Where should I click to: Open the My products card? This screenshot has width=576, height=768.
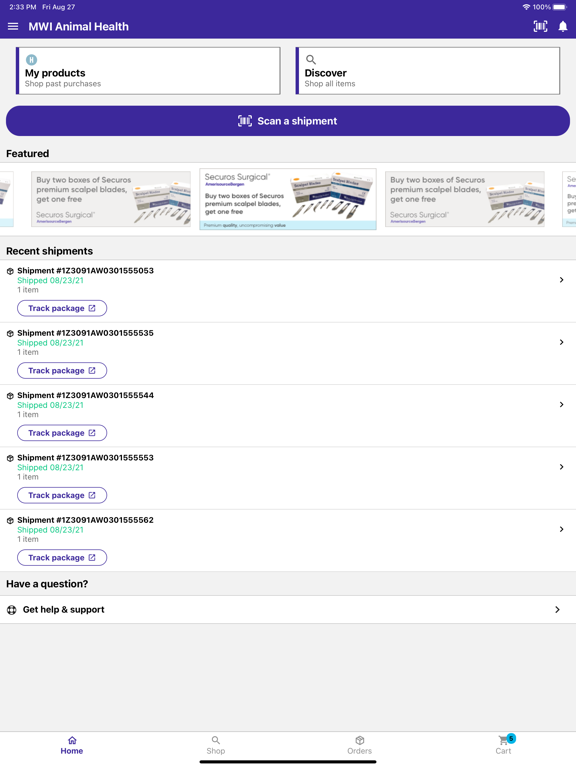point(148,71)
